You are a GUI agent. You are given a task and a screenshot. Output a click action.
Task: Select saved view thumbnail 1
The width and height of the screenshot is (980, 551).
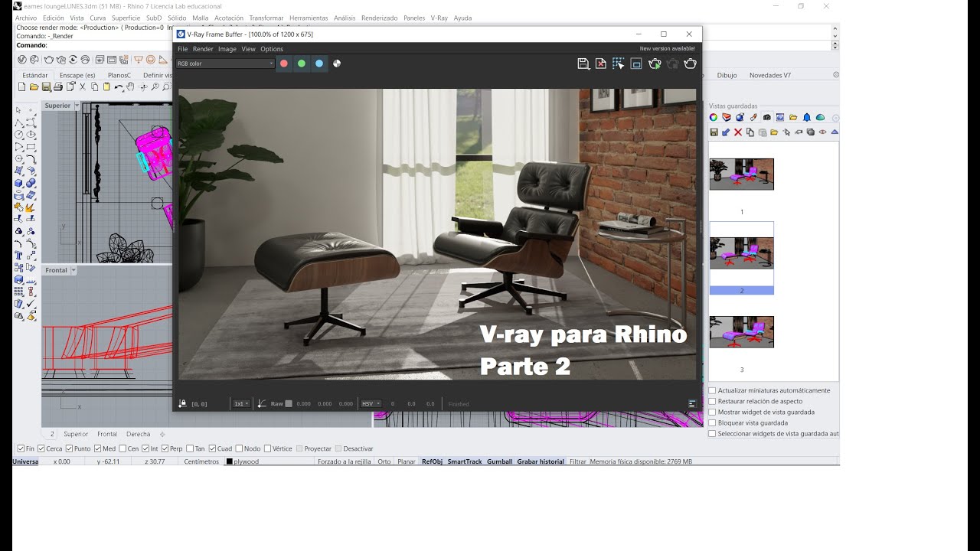(x=741, y=174)
